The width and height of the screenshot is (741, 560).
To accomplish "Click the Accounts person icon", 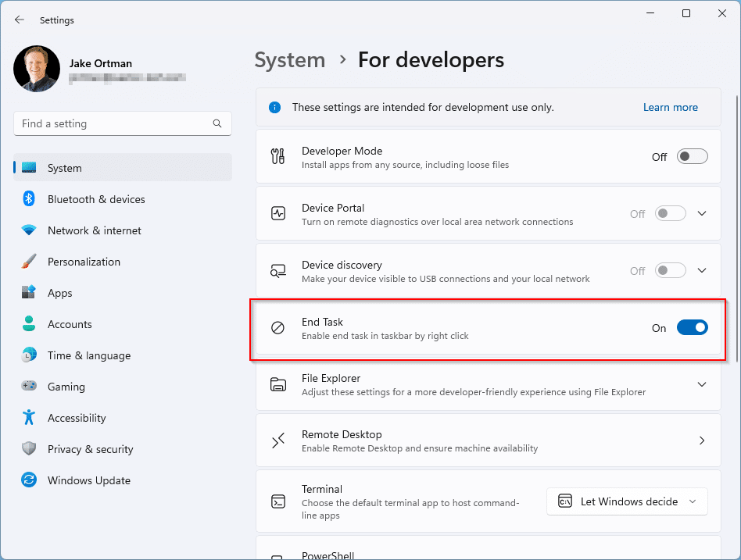I will 29,323.
